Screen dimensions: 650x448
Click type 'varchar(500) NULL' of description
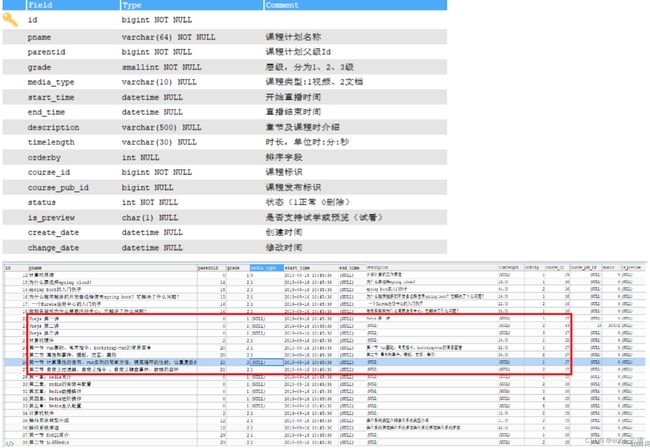(x=162, y=127)
